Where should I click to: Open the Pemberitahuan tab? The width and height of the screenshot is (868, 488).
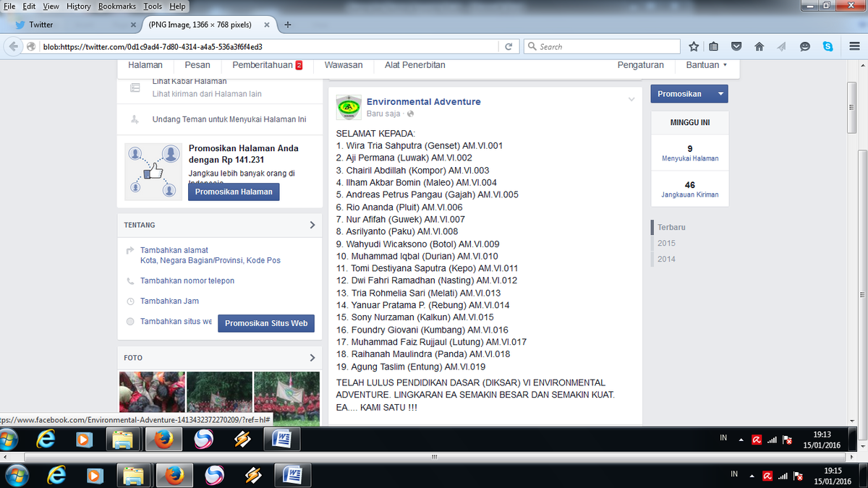(267, 65)
